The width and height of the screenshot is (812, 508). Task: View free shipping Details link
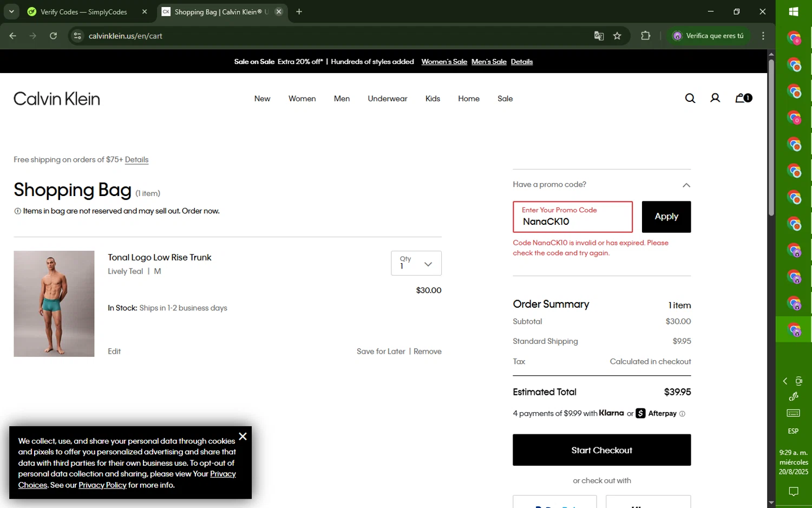coord(136,160)
